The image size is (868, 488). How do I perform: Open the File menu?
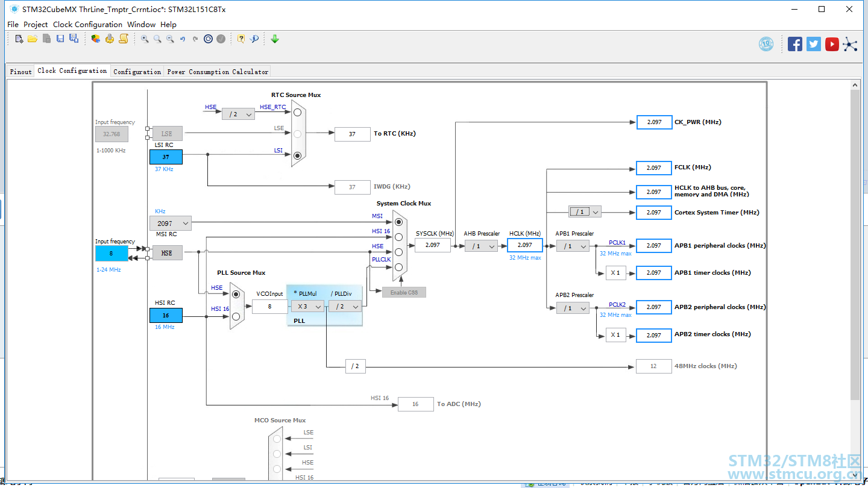(13, 25)
